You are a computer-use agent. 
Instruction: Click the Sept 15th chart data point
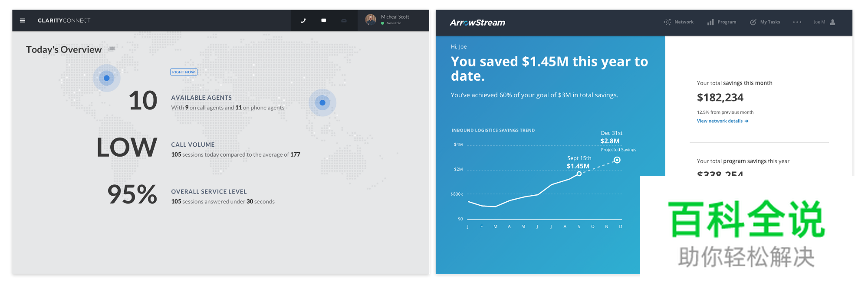579,174
